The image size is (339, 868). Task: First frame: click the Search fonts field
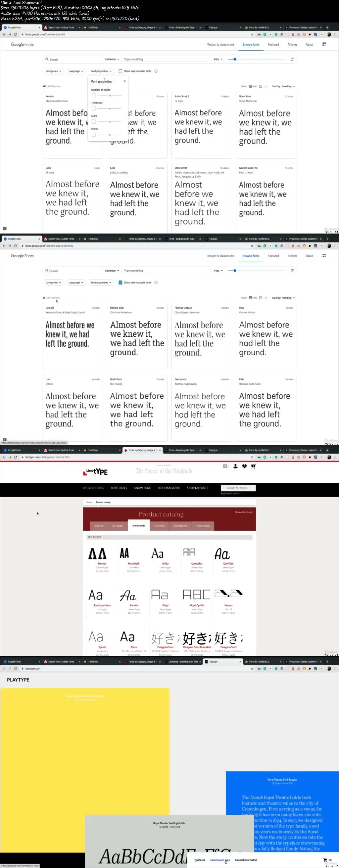coord(73,59)
